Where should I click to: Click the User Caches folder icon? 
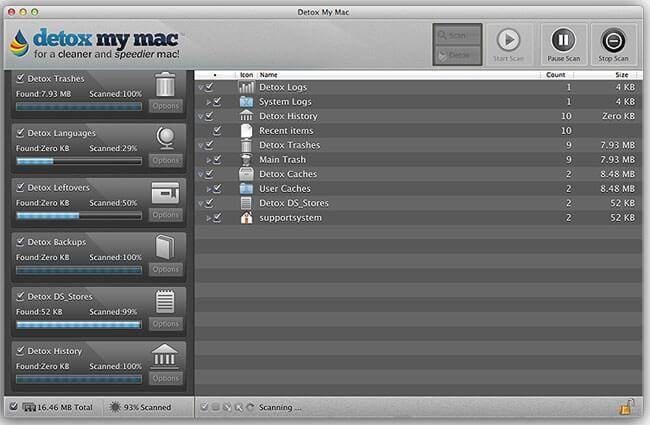246,189
